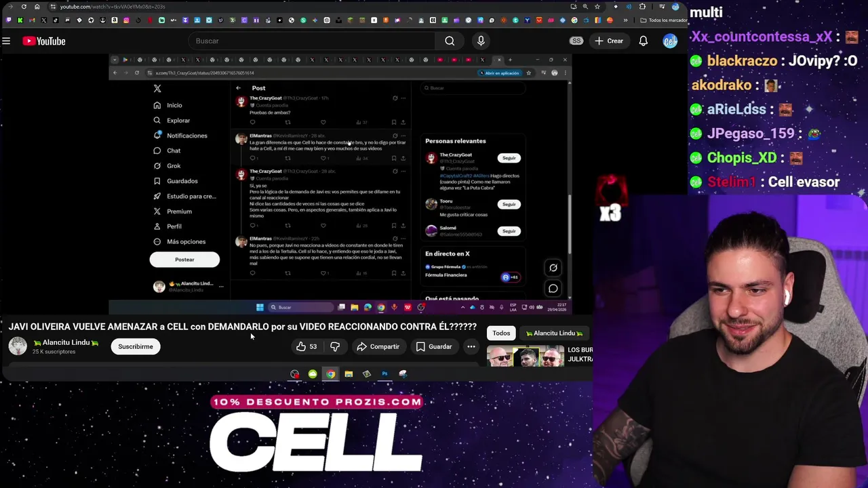
Task: Open the Crear upload menu
Action: [608, 41]
